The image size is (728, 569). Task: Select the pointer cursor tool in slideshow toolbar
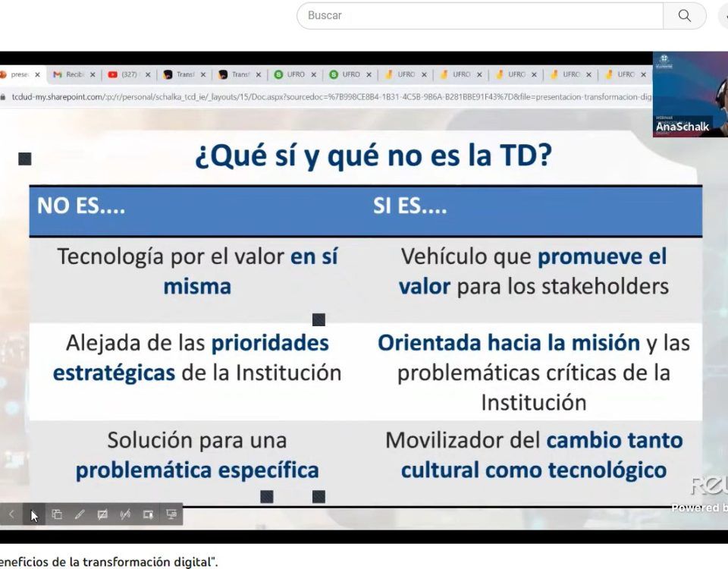click(x=34, y=514)
